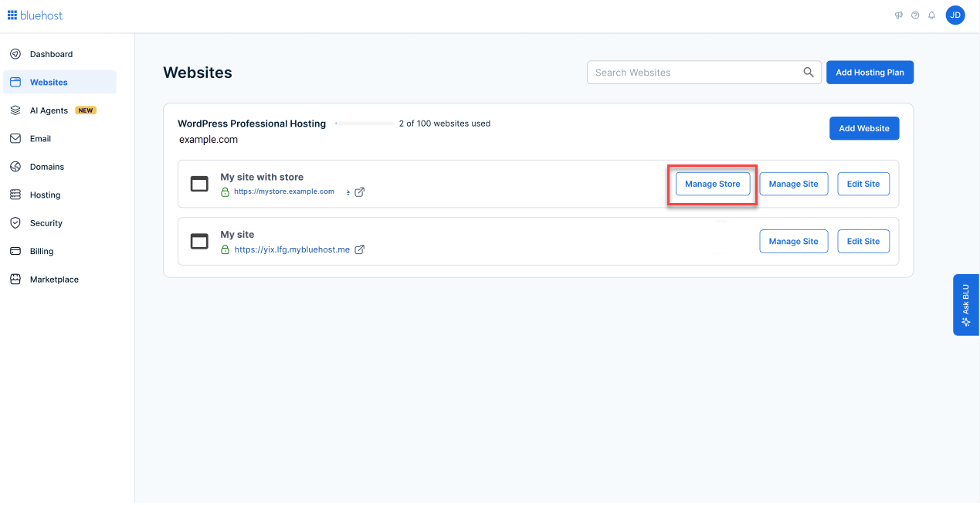Go to Dashboard in the sidebar
Image resolution: width=980 pixels, height=505 pixels.
(x=59, y=54)
